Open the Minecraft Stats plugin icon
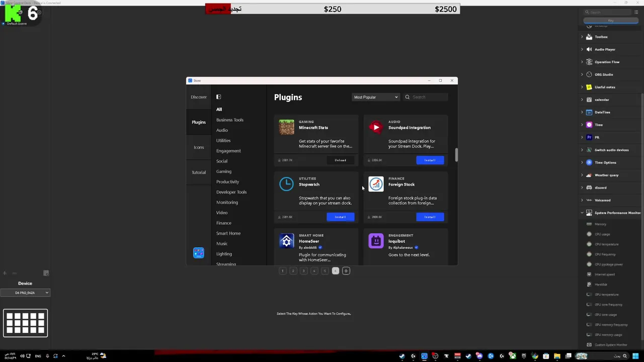This screenshot has height=362, width=644. click(x=286, y=127)
